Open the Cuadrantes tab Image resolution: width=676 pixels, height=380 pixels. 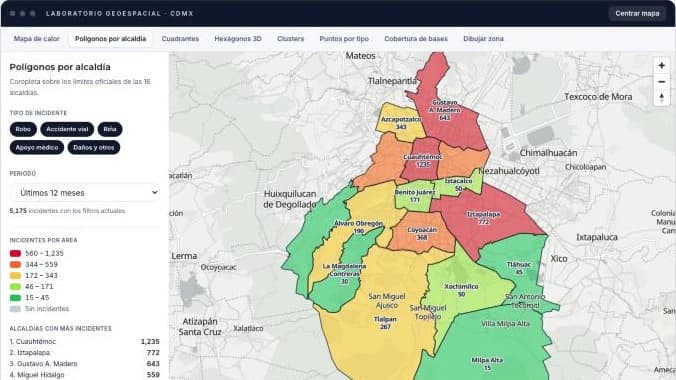180,39
